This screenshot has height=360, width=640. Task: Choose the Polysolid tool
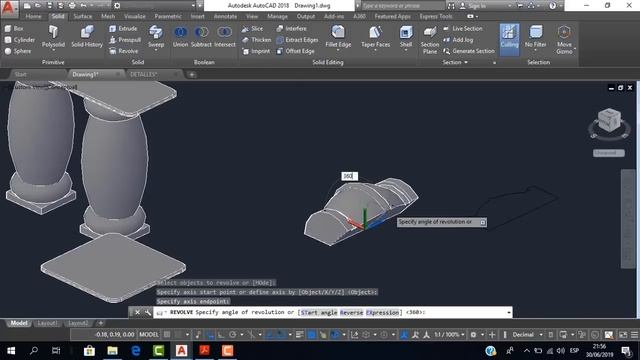coord(53,37)
